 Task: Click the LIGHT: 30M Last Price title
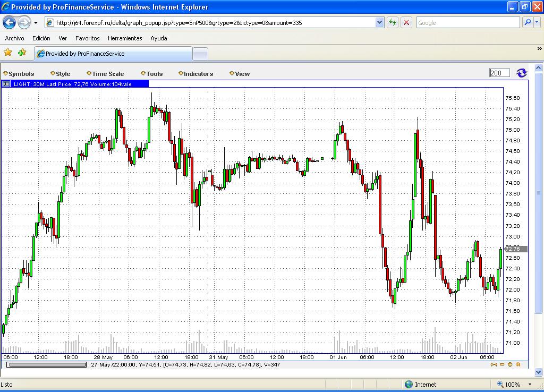[73, 84]
